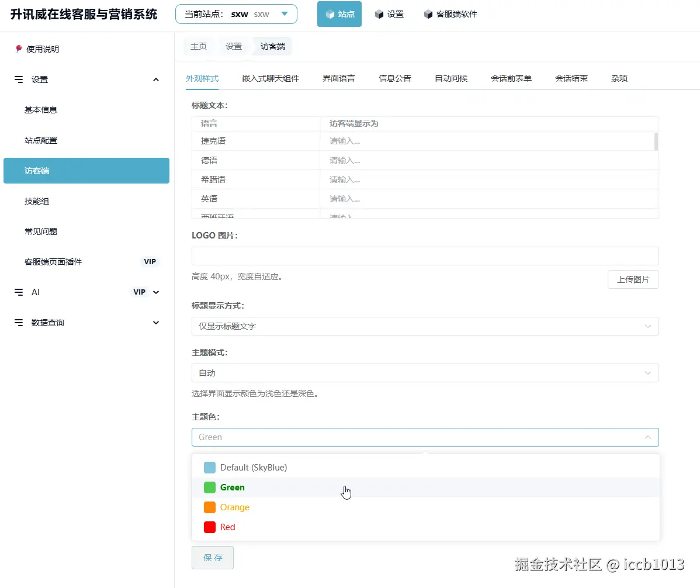Click the LOGO 图片 input field
The height and width of the screenshot is (588, 700).
pyautogui.click(x=425, y=256)
